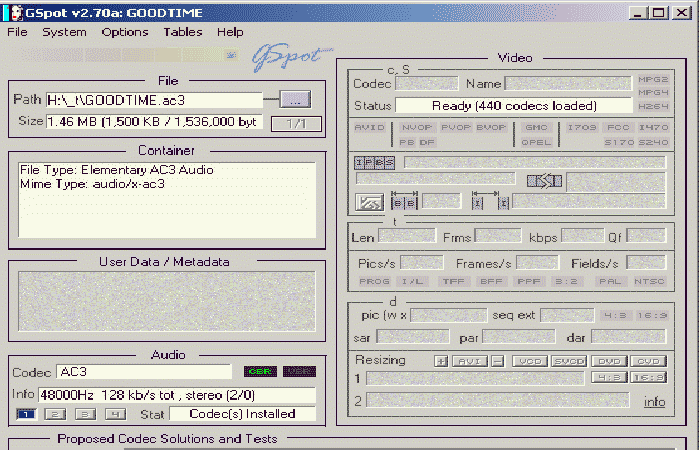This screenshot has width=700, height=450.
Task: Select audio stream 1 button
Action: (x=26, y=413)
